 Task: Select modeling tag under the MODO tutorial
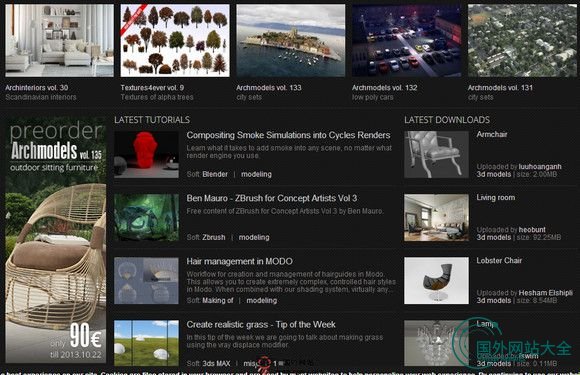pyautogui.click(x=262, y=301)
